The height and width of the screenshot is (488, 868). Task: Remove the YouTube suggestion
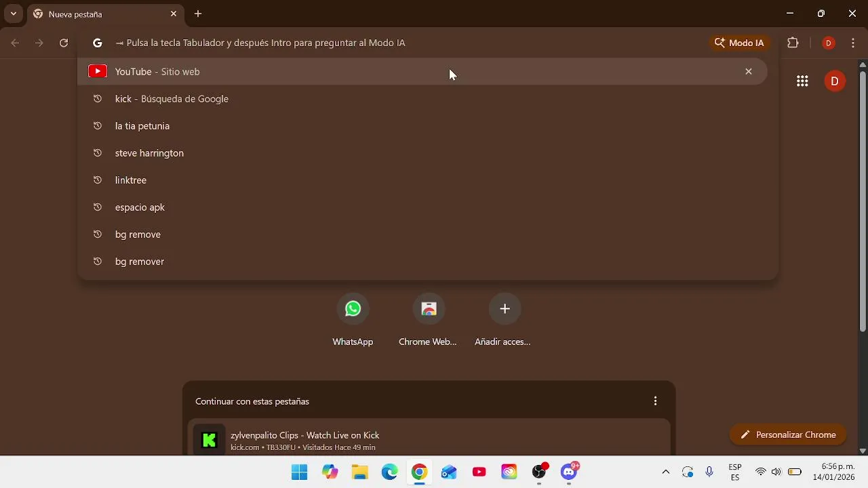pyautogui.click(x=749, y=71)
